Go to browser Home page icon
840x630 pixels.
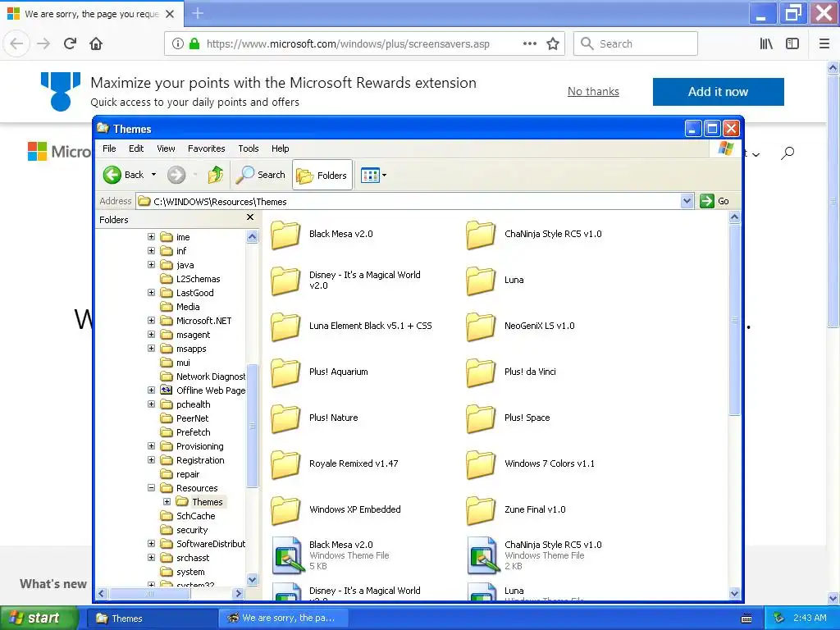click(96, 43)
